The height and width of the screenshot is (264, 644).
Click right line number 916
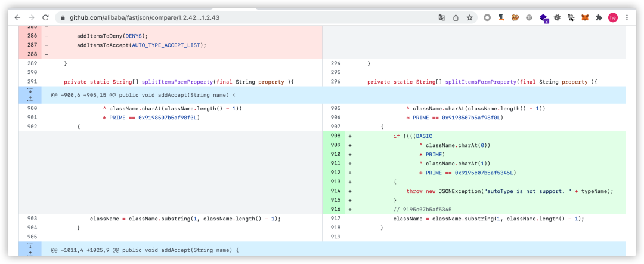click(x=336, y=209)
